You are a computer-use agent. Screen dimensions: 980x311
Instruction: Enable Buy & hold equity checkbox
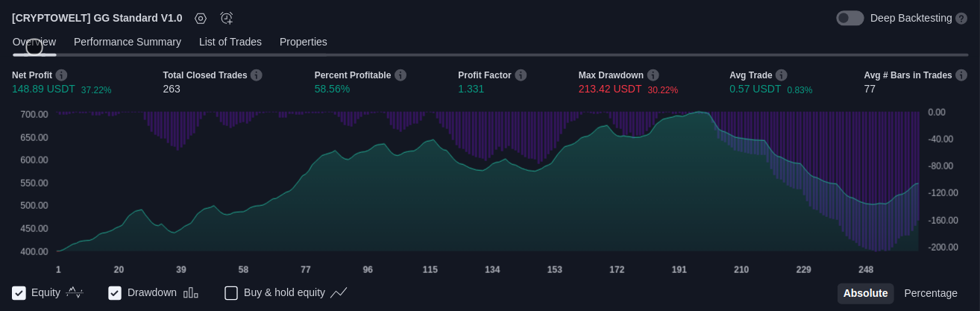click(231, 293)
